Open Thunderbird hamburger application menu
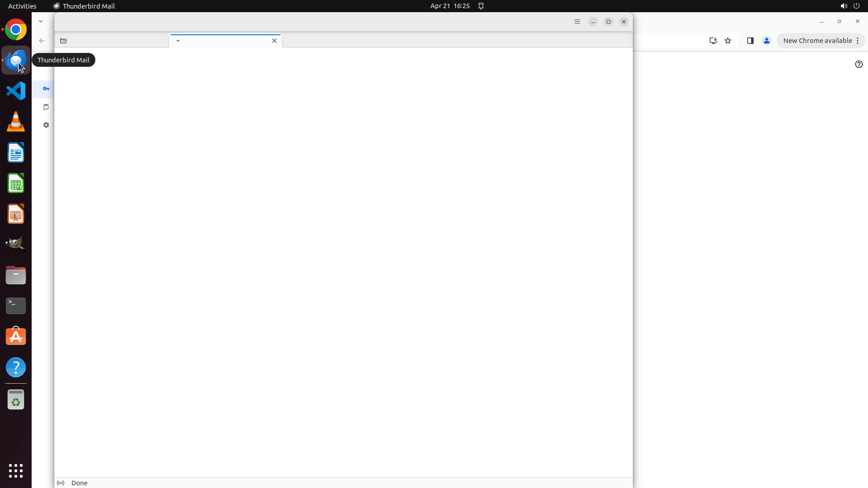The width and height of the screenshot is (868, 488). [577, 22]
